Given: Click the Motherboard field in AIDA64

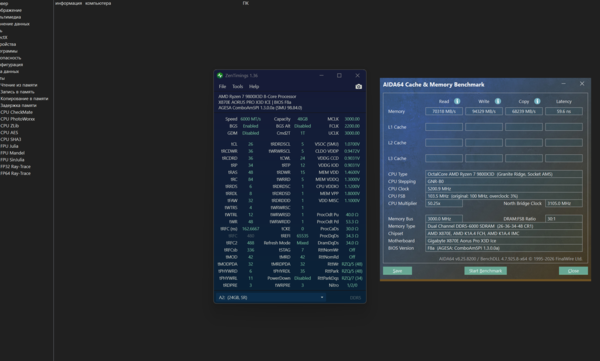Looking at the screenshot, I should 504,241.
